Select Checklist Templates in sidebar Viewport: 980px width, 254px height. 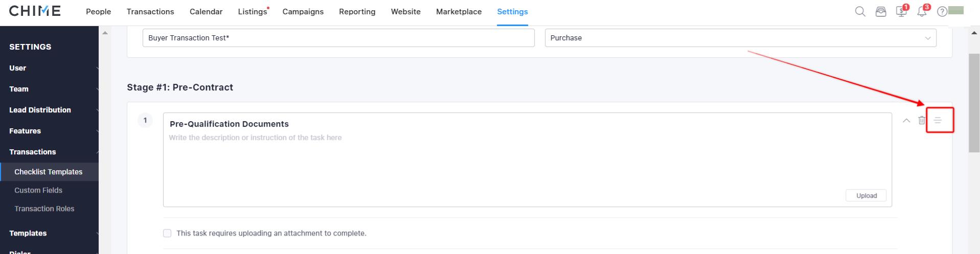click(49, 172)
